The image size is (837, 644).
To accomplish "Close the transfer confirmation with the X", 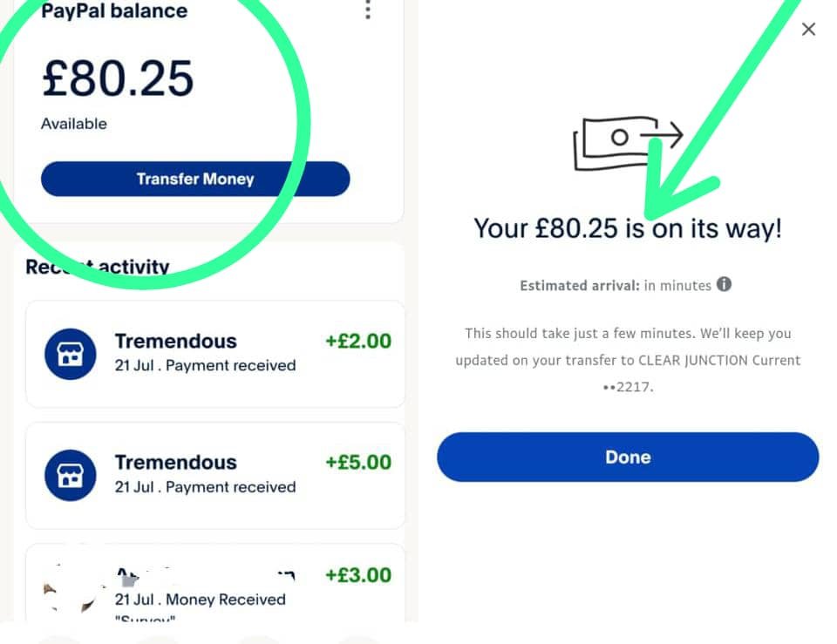I will pyautogui.click(x=808, y=30).
